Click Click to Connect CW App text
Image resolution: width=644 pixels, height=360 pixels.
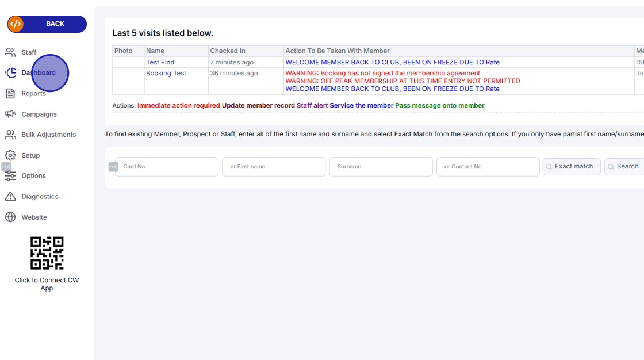pos(47,284)
